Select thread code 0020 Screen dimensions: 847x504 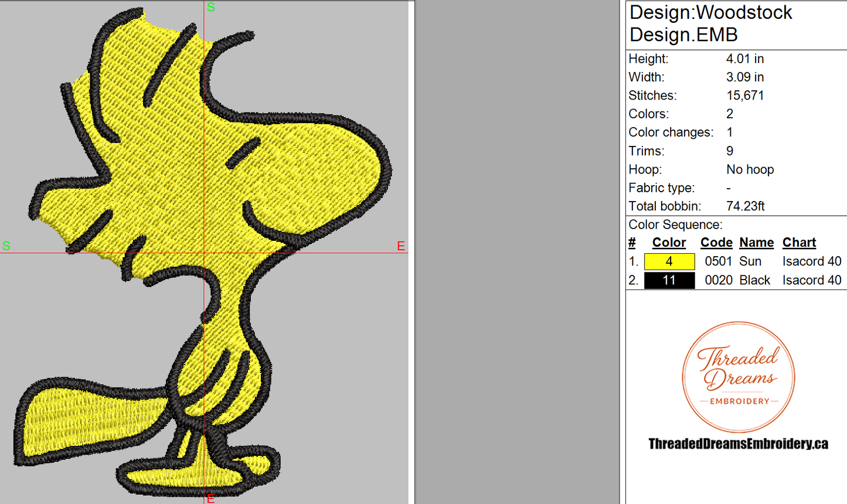click(719, 280)
